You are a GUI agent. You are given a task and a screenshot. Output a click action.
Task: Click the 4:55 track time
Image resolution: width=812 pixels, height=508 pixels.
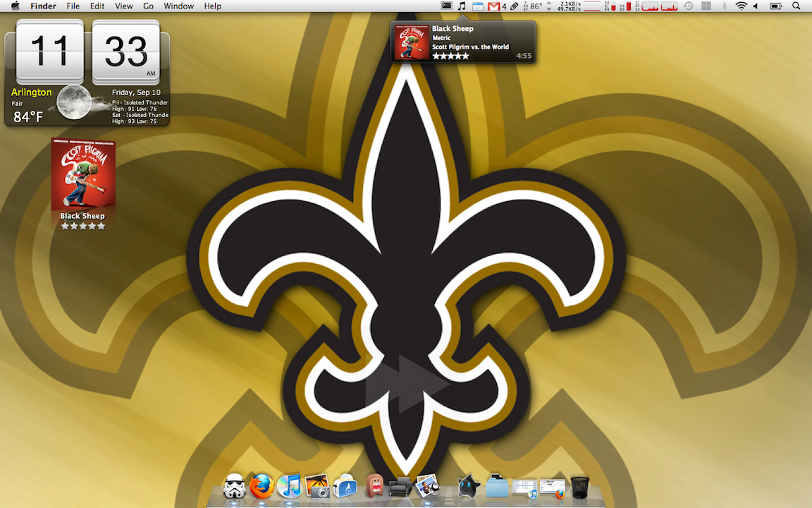pos(524,56)
